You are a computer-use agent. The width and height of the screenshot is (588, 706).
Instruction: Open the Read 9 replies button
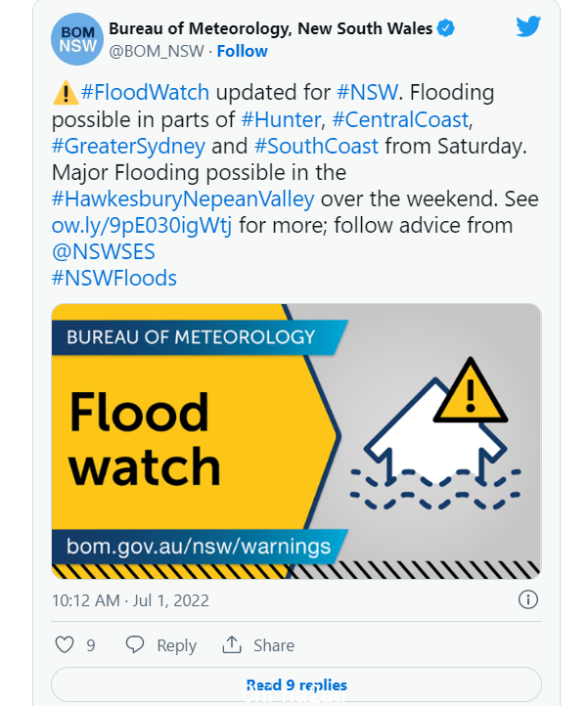pyautogui.click(x=296, y=684)
